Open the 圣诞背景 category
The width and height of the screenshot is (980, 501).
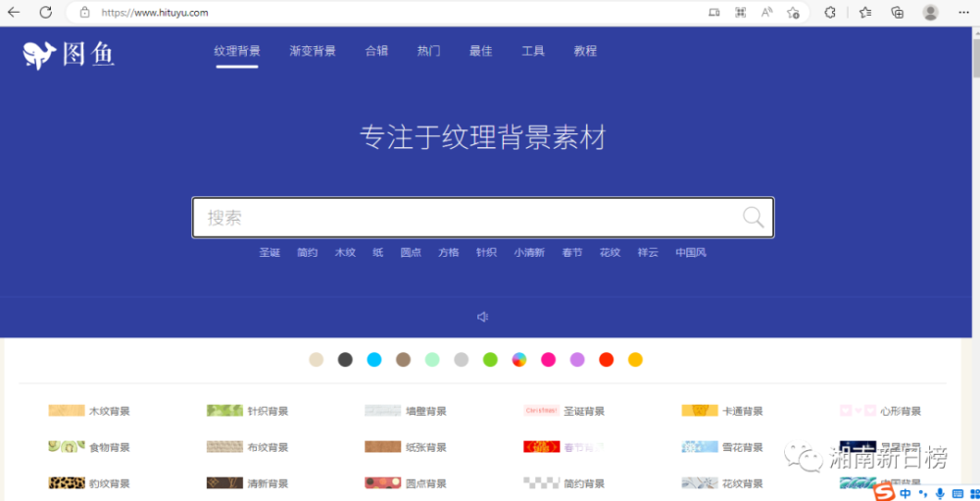point(564,411)
